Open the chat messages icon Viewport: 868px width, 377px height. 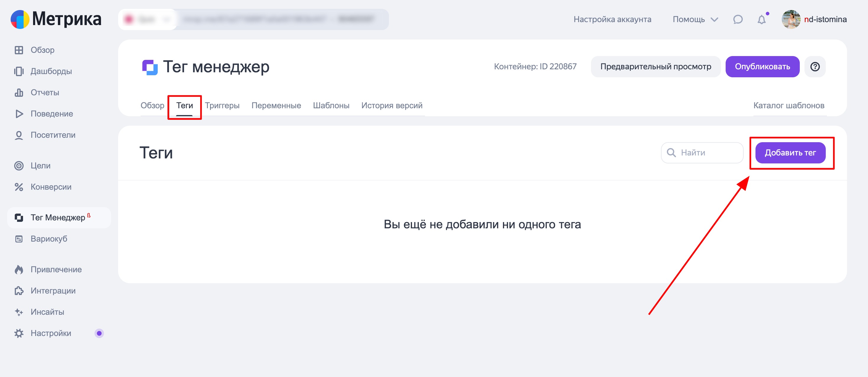pos(737,19)
